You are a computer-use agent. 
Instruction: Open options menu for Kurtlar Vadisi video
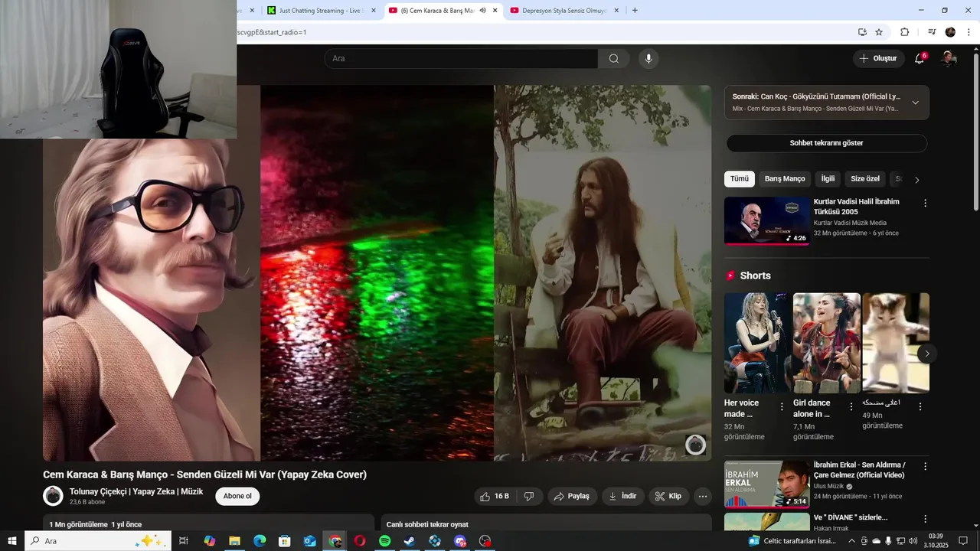pyautogui.click(x=925, y=204)
